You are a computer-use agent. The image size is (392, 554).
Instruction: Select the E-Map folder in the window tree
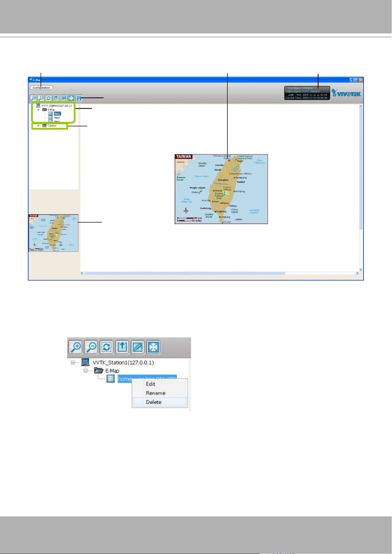(x=51, y=109)
